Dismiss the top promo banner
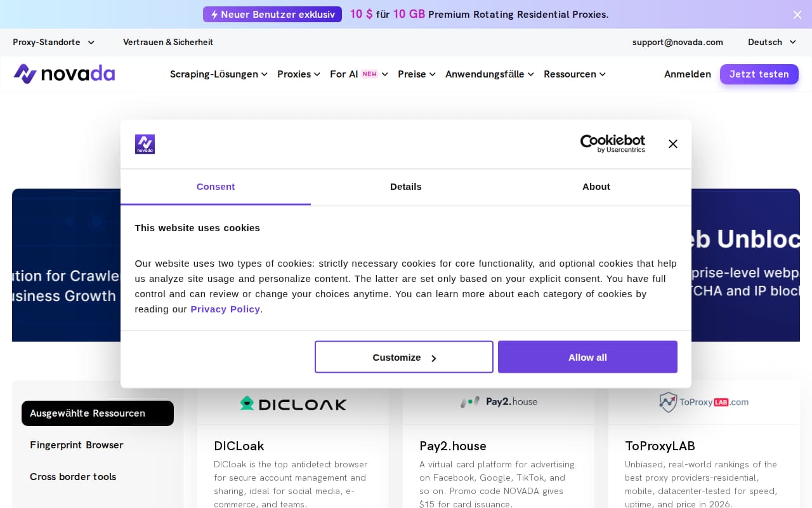The height and width of the screenshot is (508, 812). [x=797, y=15]
